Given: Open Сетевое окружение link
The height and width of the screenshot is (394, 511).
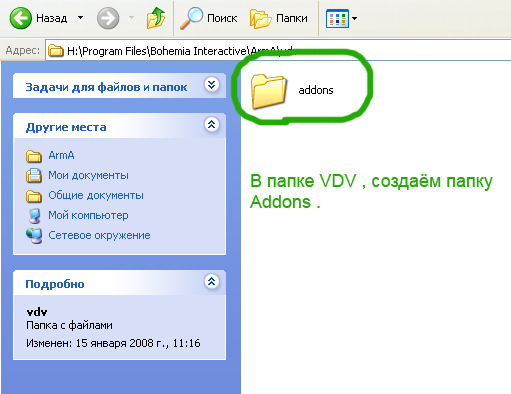Looking at the screenshot, I should click(99, 235).
